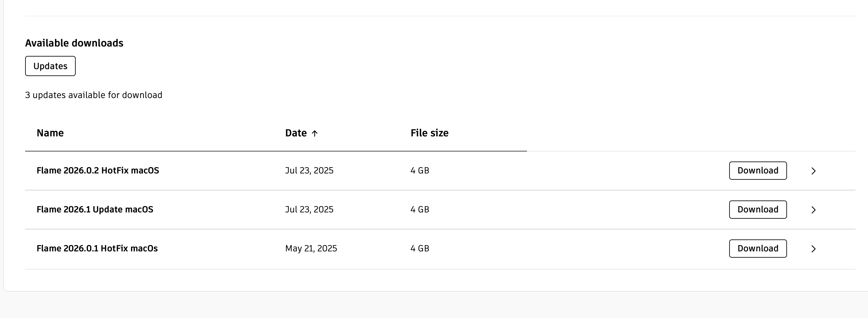Click 4 GB size of the 2026.0.1 HotFix
This screenshot has width=868, height=318.
(420, 249)
